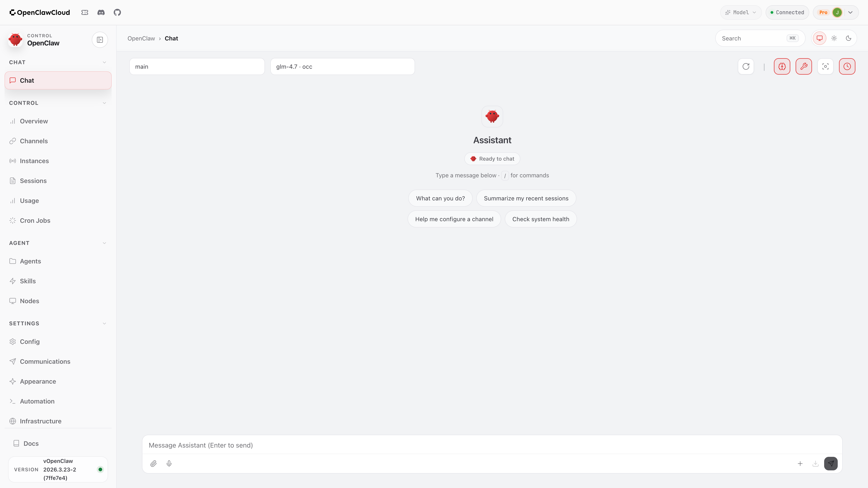Click the Check system health suggestion

pyautogui.click(x=541, y=219)
